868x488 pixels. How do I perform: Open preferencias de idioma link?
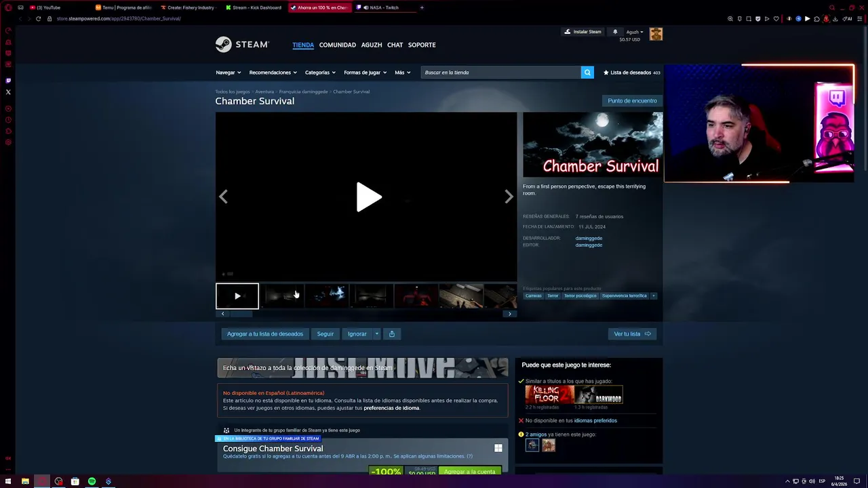pos(391,408)
